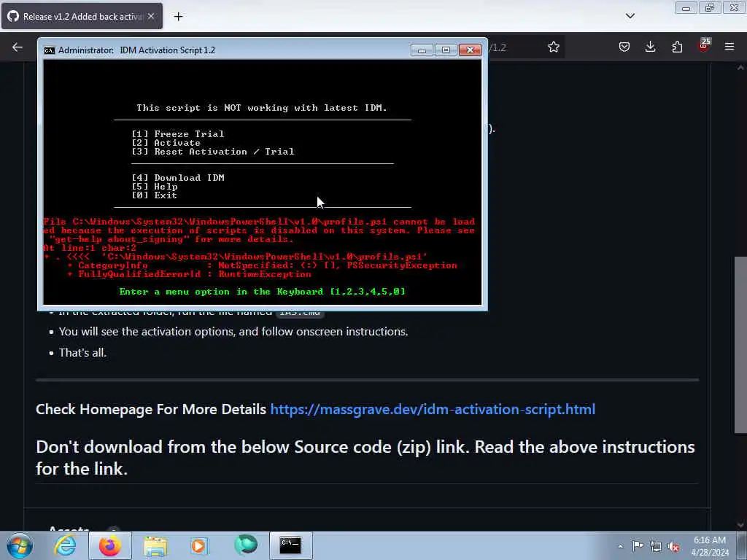Click '[5] Help' console line
This screenshot has height=560, width=747.
pyautogui.click(x=155, y=187)
